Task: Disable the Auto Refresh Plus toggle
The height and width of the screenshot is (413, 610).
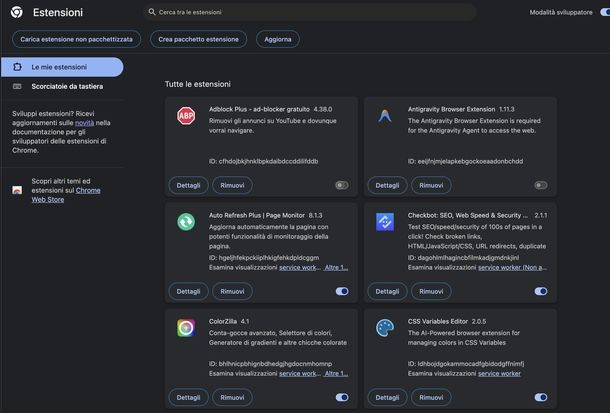Action: tap(342, 291)
